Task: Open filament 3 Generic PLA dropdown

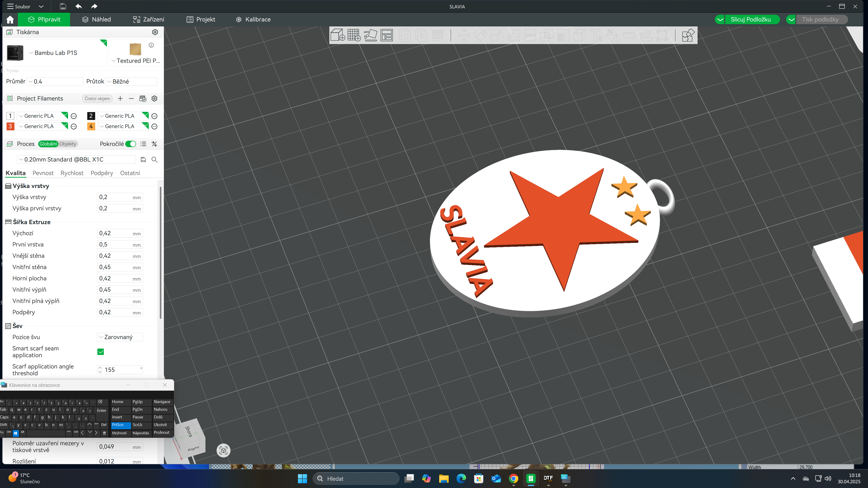Action: point(43,126)
